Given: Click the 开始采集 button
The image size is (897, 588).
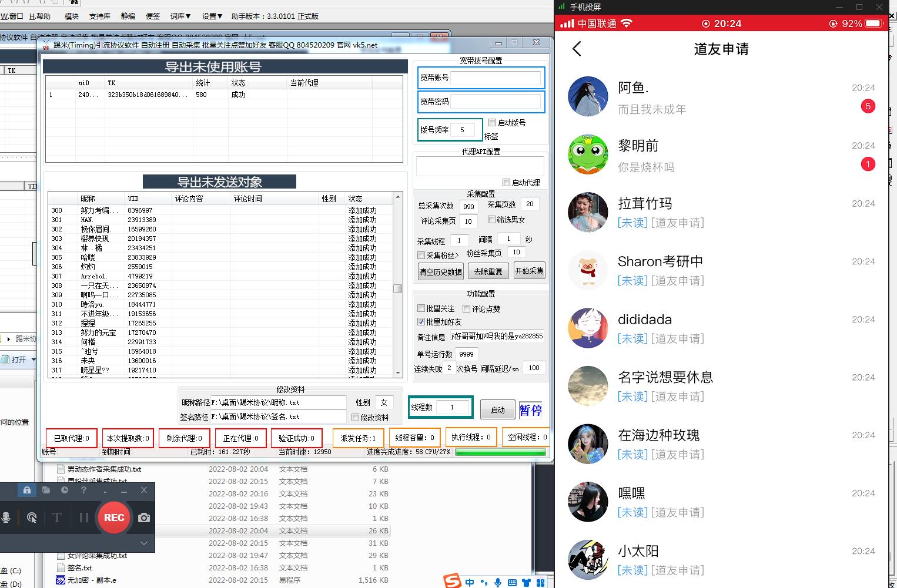Looking at the screenshot, I should (x=529, y=271).
